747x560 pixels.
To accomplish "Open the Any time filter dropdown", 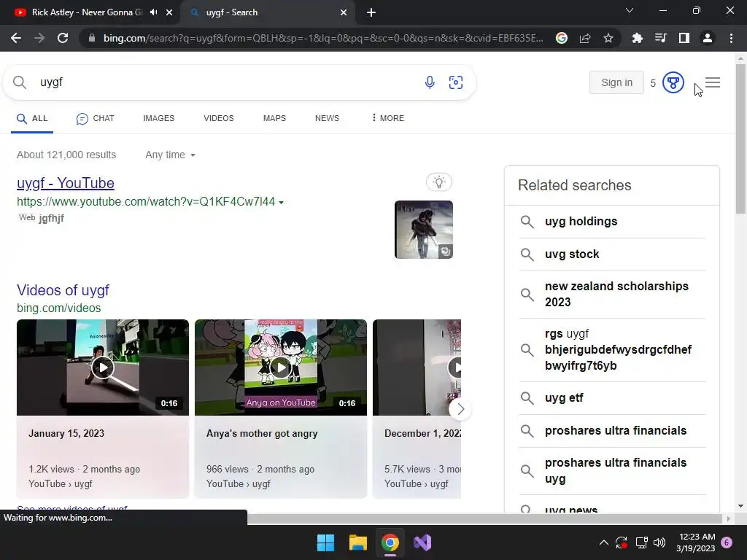I will tap(170, 155).
